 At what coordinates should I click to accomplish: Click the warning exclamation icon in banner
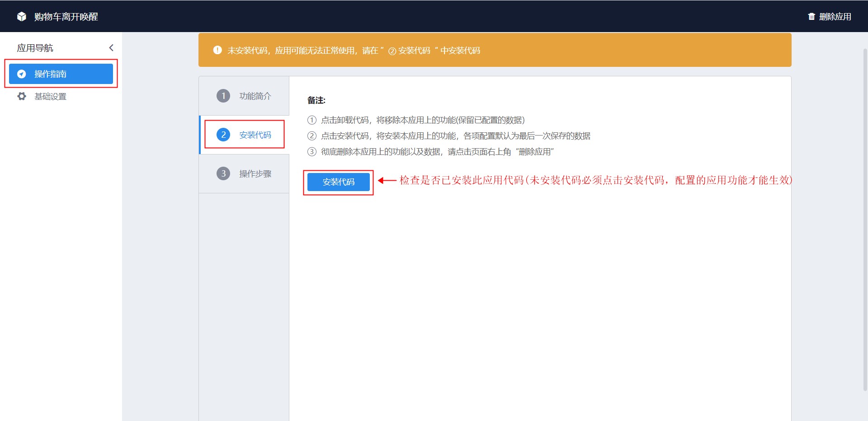[x=217, y=50]
